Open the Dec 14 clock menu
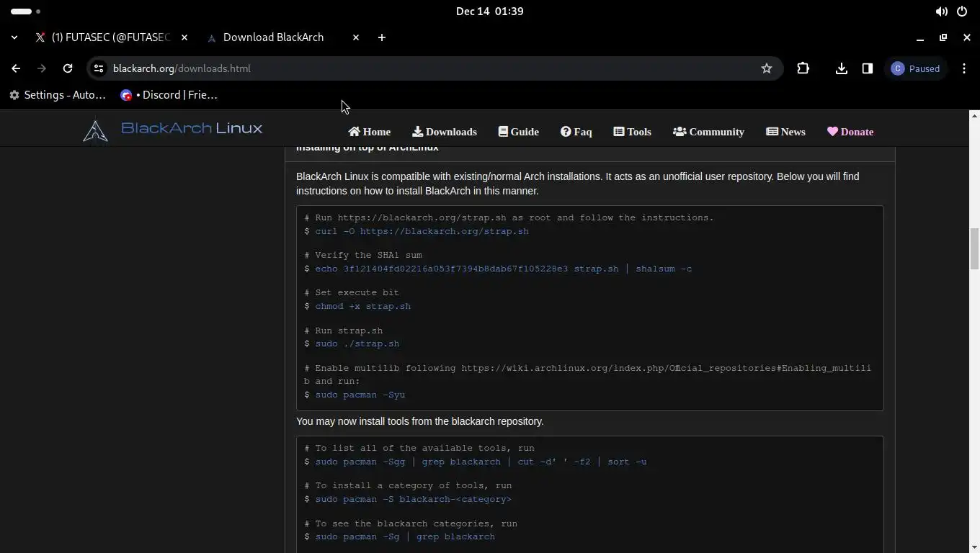Image resolution: width=980 pixels, height=553 pixels. pos(490,12)
